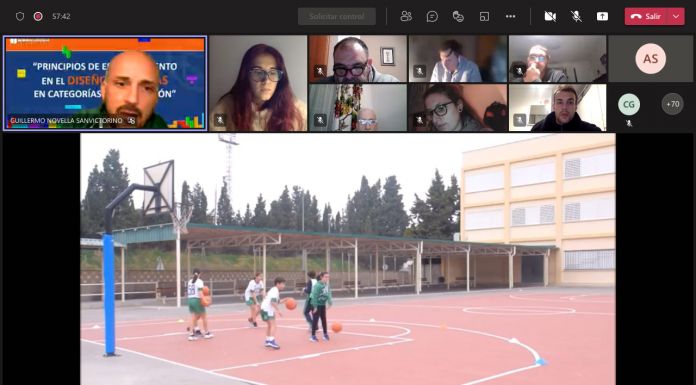Screen dimensions: 696x385
Task: Open the rooms icon in toolbar
Action: point(484,16)
